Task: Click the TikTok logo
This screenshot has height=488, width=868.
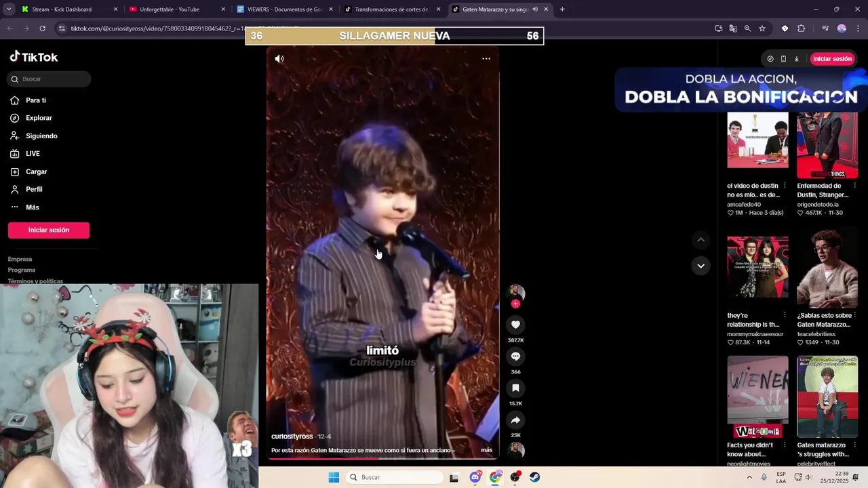Action: 34,58
